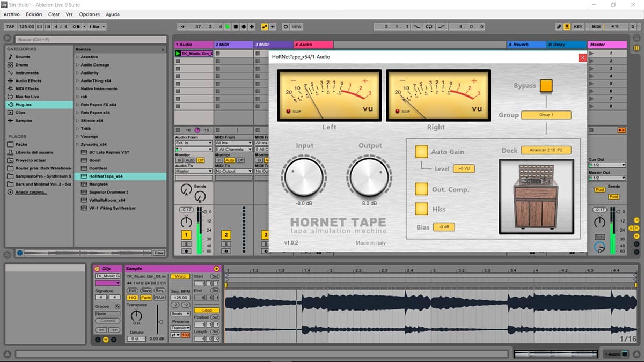Toggle HiQ sample mode
This screenshot has height=362, width=644.
(132, 298)
